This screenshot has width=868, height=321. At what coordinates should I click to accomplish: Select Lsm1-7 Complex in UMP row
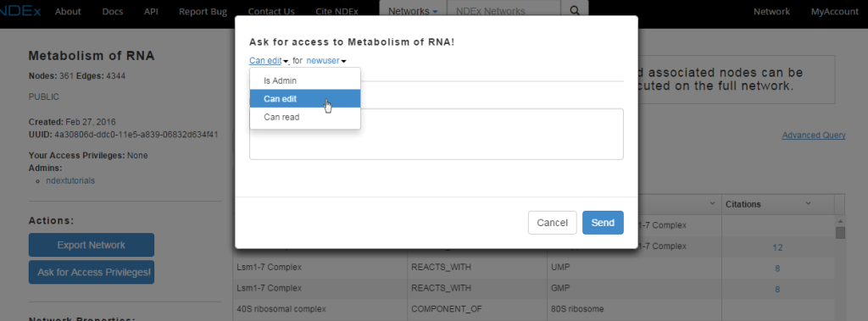(x=320, y=268)
